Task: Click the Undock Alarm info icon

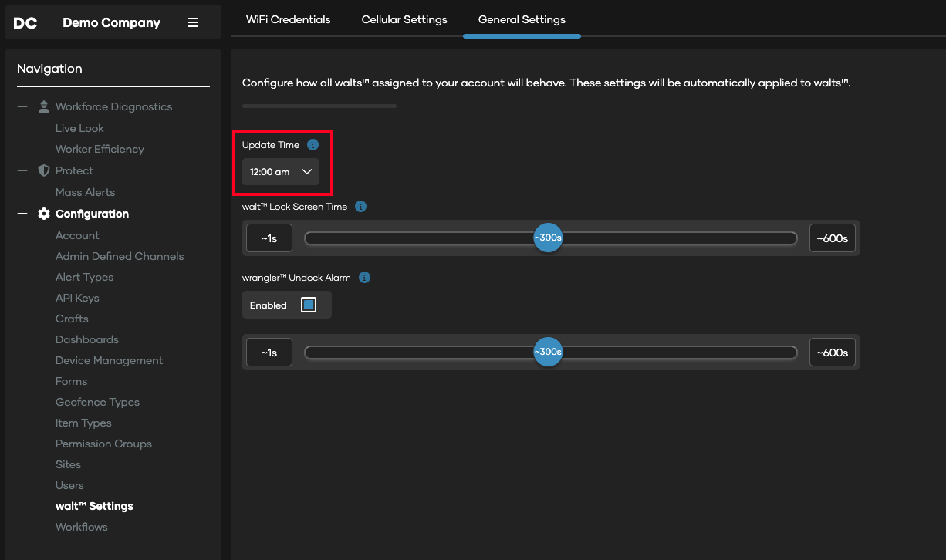Action: tap(365, 278)
